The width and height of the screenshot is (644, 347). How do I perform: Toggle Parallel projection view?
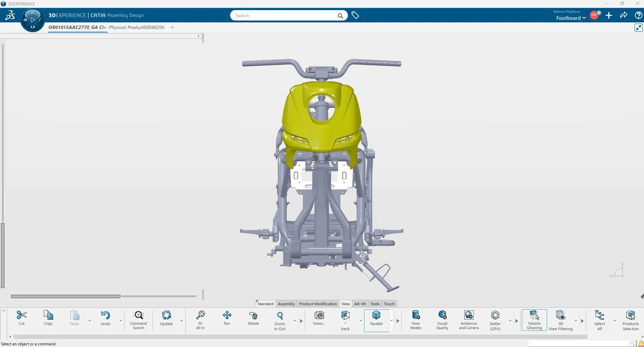coord(377,320)
